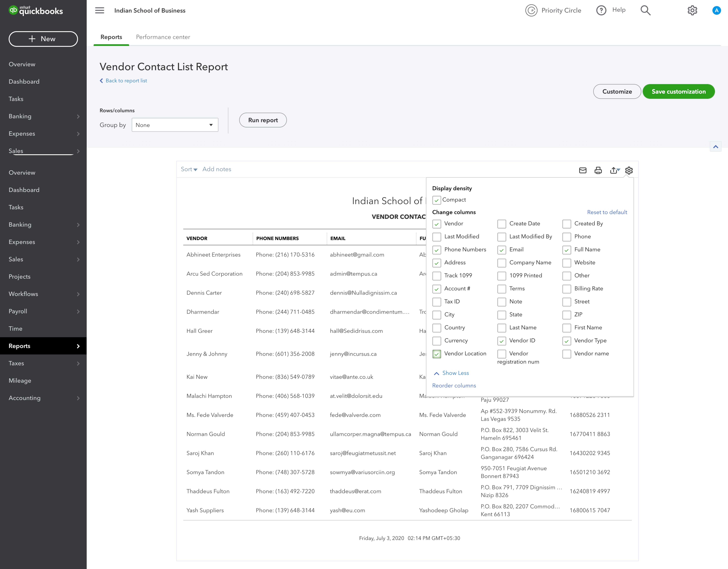Image resolution: width=728 pixels, height=569 pixels.
Task: Collapse columns with Show Less
Action: coord(451,373)
